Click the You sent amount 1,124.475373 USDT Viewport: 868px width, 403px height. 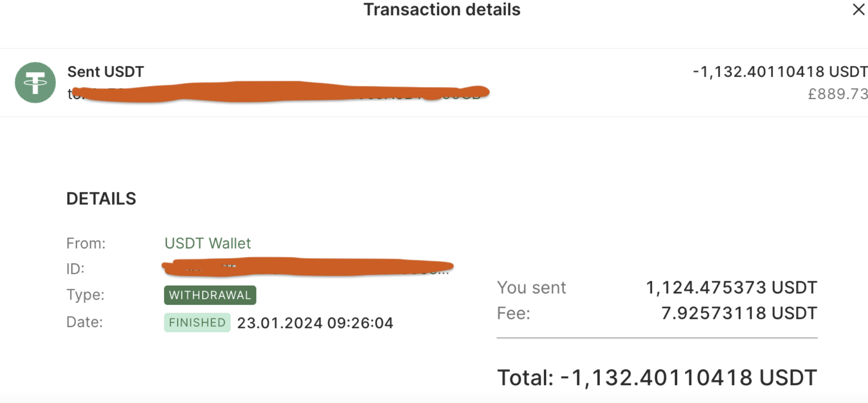(x=731, y=287)
